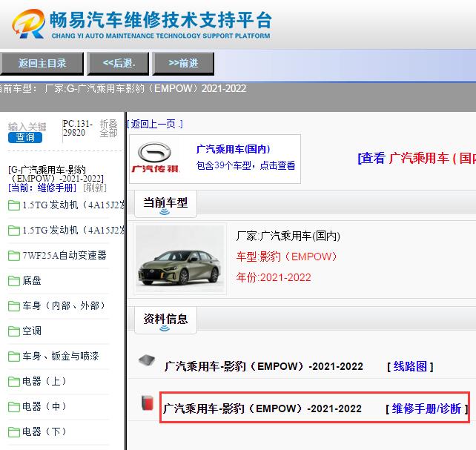Click 年份:2021-2022 text

click(x=274, y=278)
